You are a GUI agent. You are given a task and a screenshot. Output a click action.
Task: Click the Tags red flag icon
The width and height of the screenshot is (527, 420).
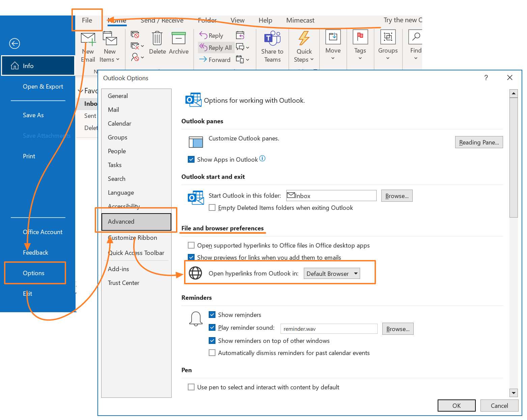(360, 37)
